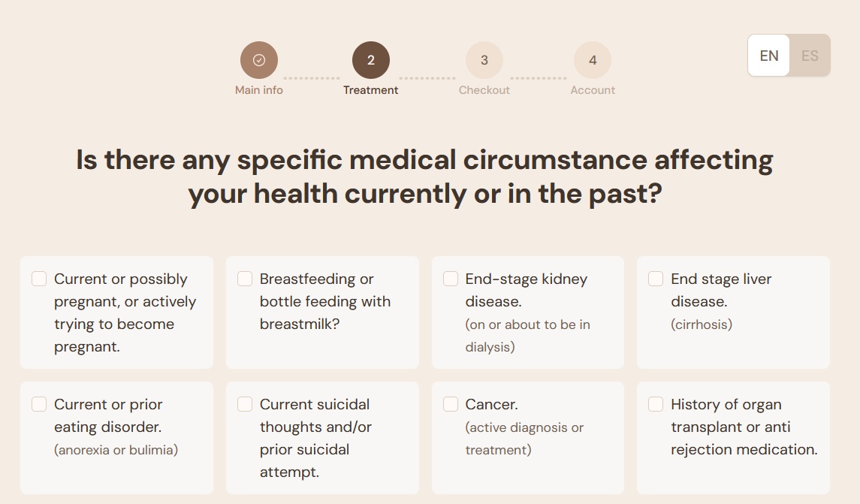
Task: Go to step 3 Checkout circle
Action: [484, 60]
